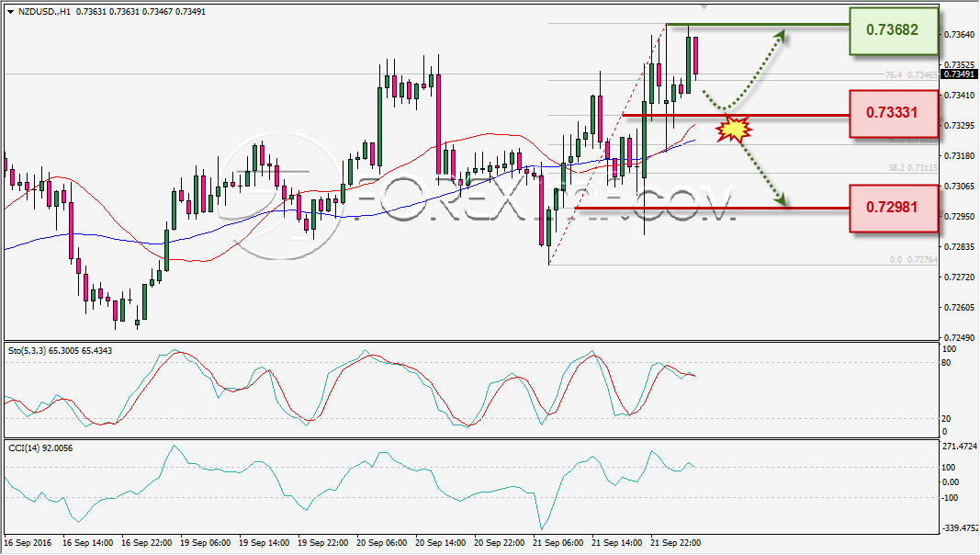Select the Sto(5,3,3) 65.3005 65.4343 indicator label
980x555 pixels.
60,351
